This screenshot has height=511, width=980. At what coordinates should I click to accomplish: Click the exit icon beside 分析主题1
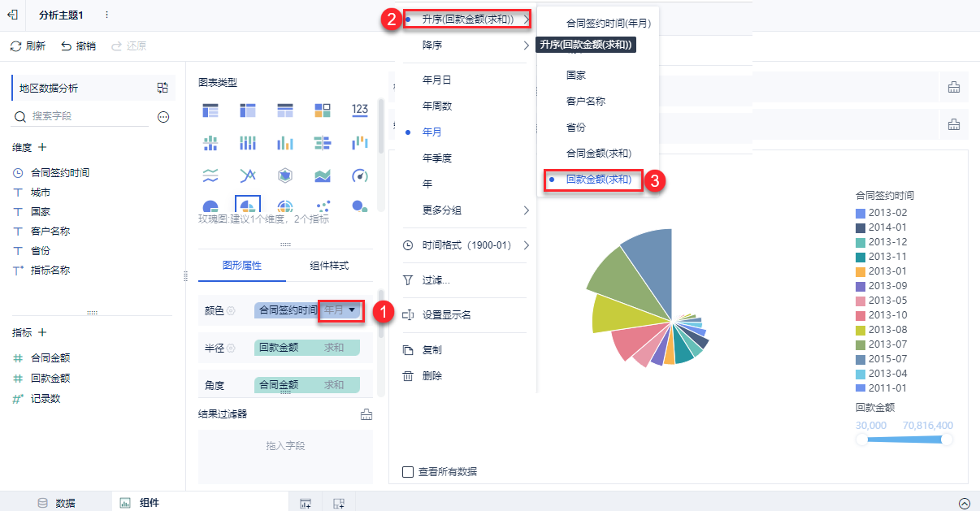click(x=12, y=15)
